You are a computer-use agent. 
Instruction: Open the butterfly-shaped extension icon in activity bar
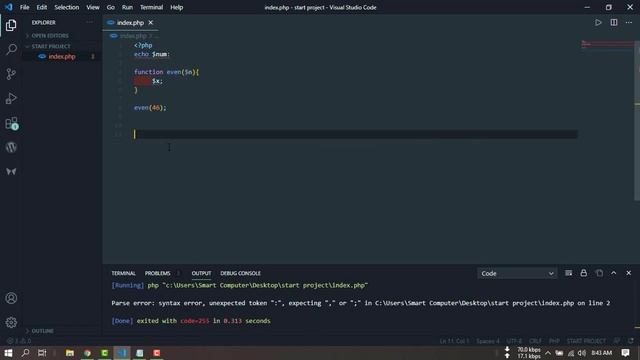pyautogui.click(x=11, y=171)
